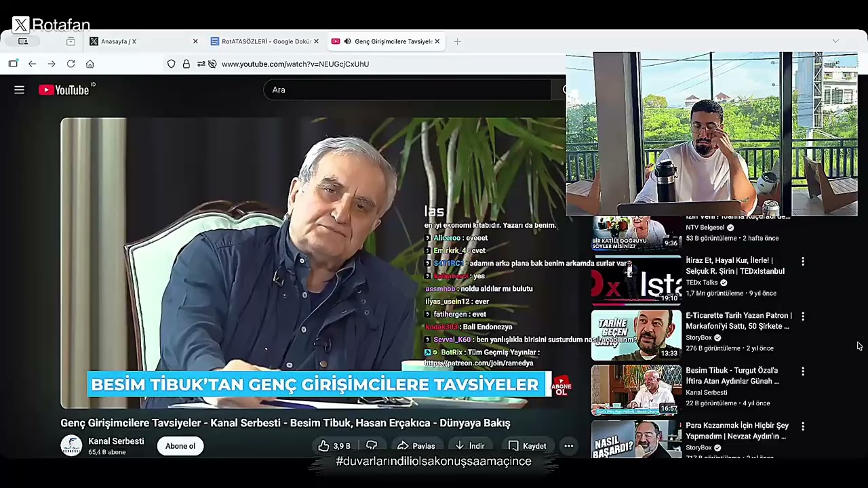The image size is (868, 488).
Task: Open the E-Ticarette Tarih Yazan Patron thumbnail
Action: [636, 335]
